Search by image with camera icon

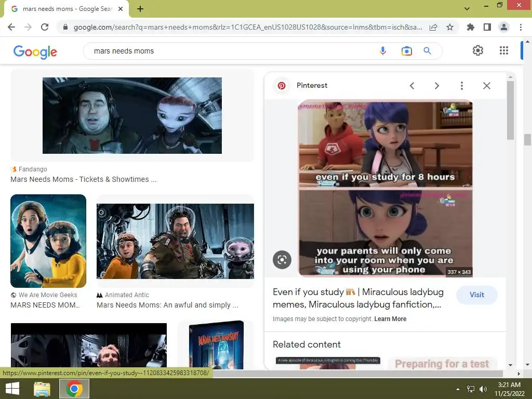click(x=406, y=51)
